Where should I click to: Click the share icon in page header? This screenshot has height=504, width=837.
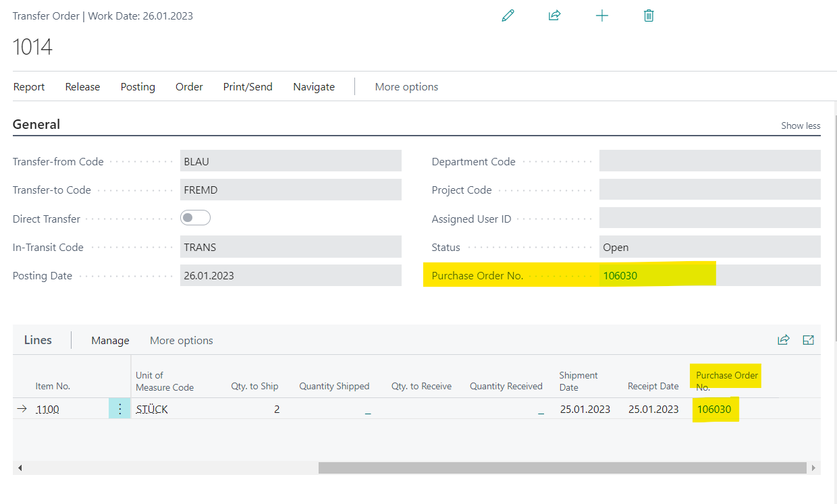tap(555, 16)
